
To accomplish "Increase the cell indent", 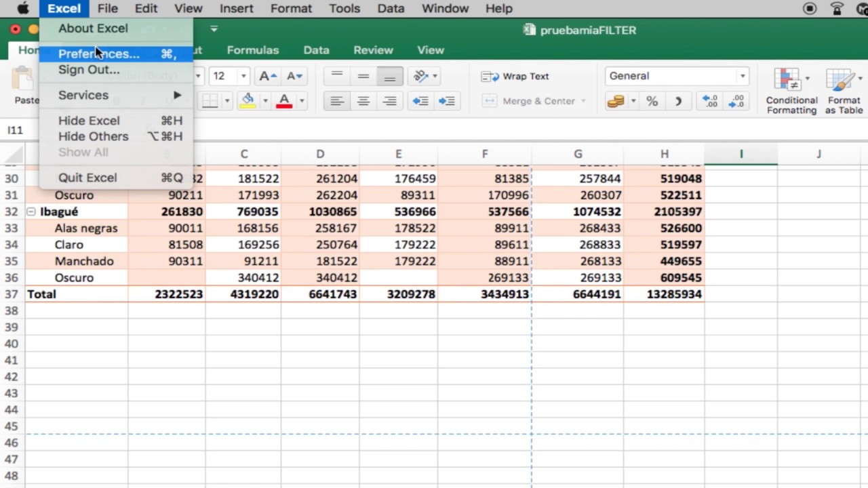I will [x=446, y=101].
